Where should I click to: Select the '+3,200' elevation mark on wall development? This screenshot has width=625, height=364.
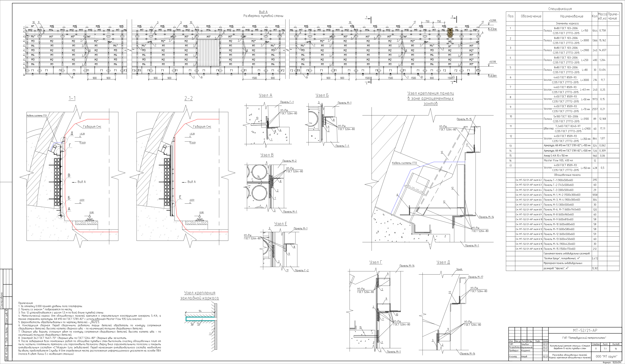click(x=492, y=21)
